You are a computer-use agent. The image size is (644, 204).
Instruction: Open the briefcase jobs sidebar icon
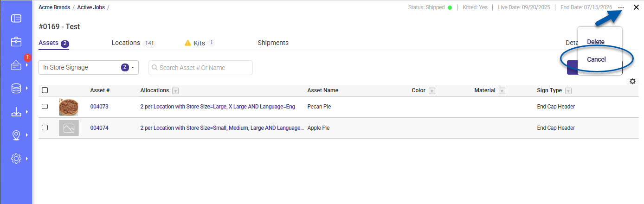coord(16,42)
